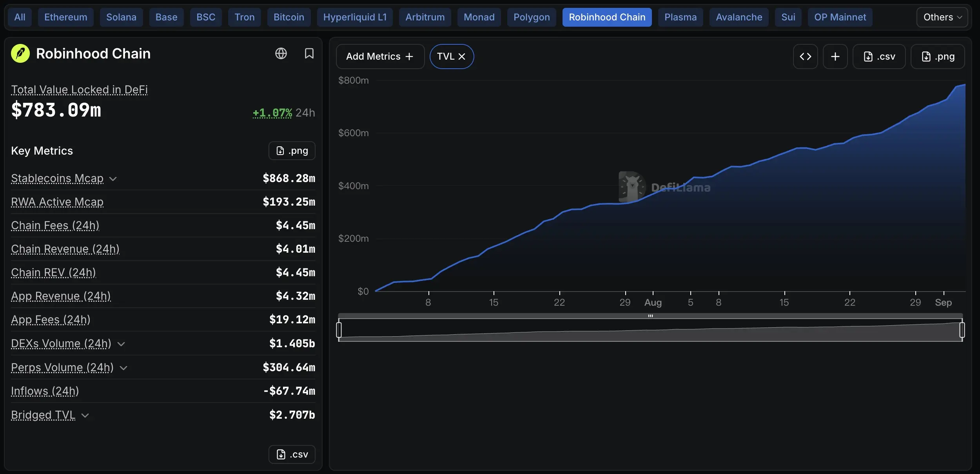Open the Avalanche chain tab
980x474 pixels.
pos(739,17)
